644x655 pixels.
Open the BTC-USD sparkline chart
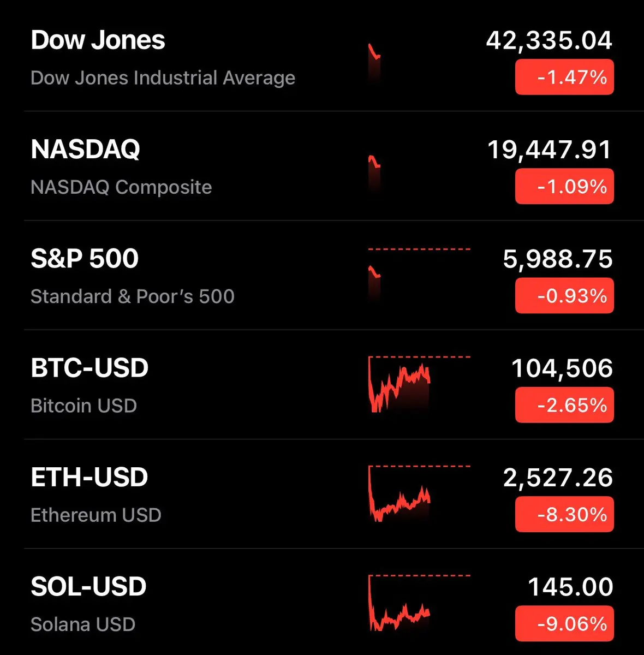(419, 384)
